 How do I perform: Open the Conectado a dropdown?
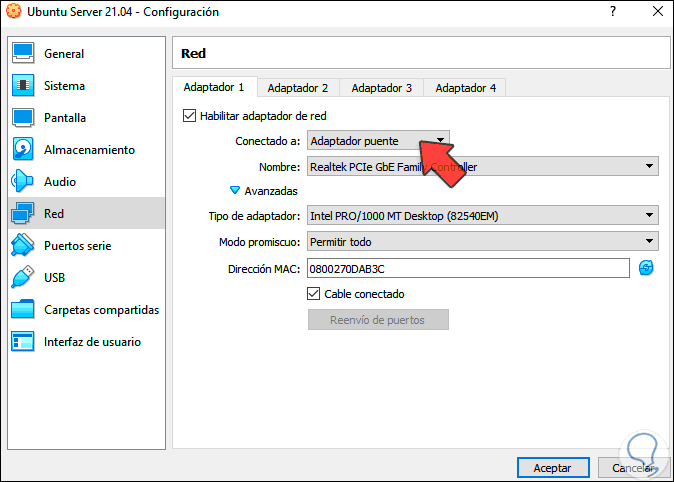coord(378,141)
